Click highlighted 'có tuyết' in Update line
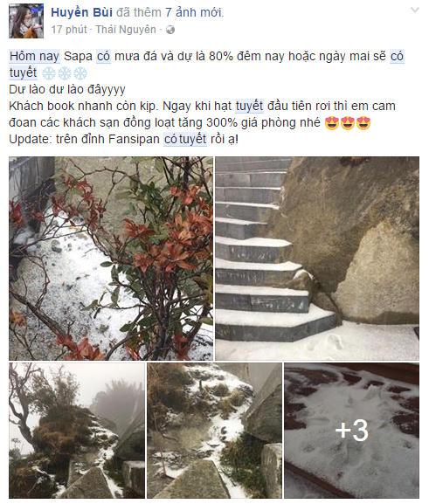The width and height of the screenshot is (429, 504). (185, 140)
